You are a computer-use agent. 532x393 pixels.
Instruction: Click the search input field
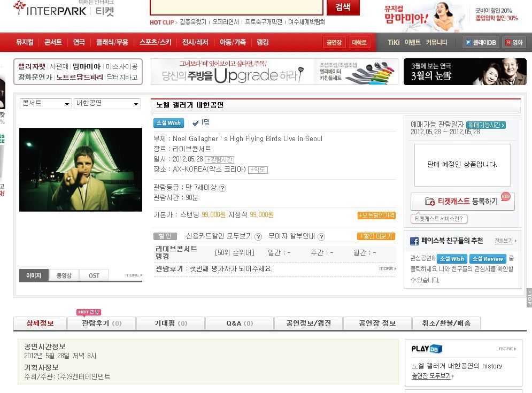point(236,7)
